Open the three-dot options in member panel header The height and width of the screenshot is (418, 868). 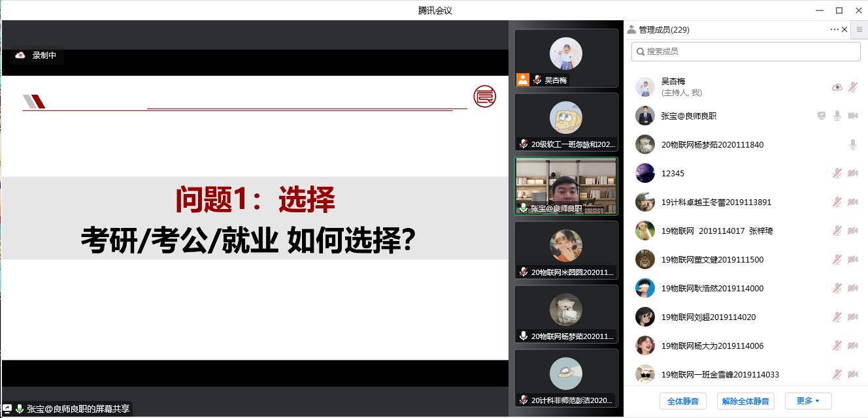[834, 29]
